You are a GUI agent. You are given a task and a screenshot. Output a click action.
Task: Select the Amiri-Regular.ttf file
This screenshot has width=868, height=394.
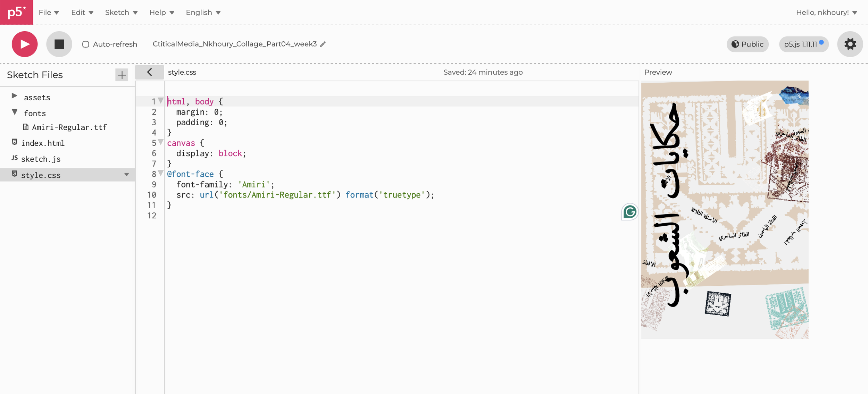click(69, 127)
